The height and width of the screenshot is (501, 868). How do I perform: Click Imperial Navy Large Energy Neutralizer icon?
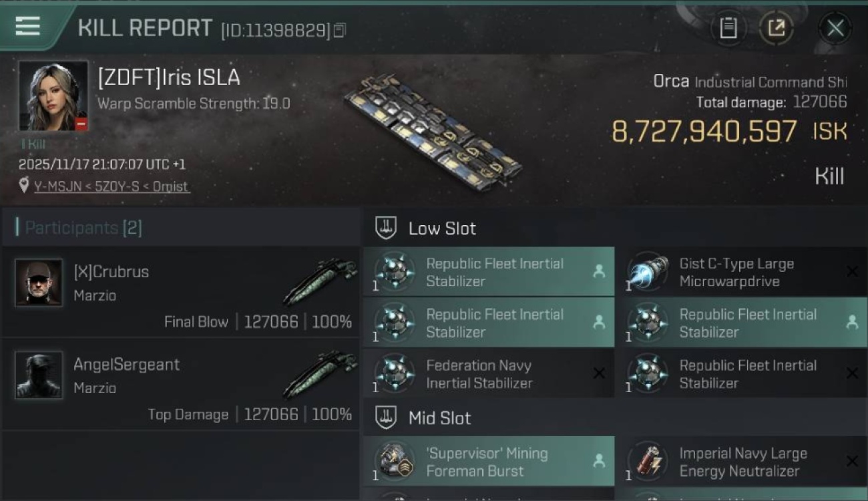[648, 462]
